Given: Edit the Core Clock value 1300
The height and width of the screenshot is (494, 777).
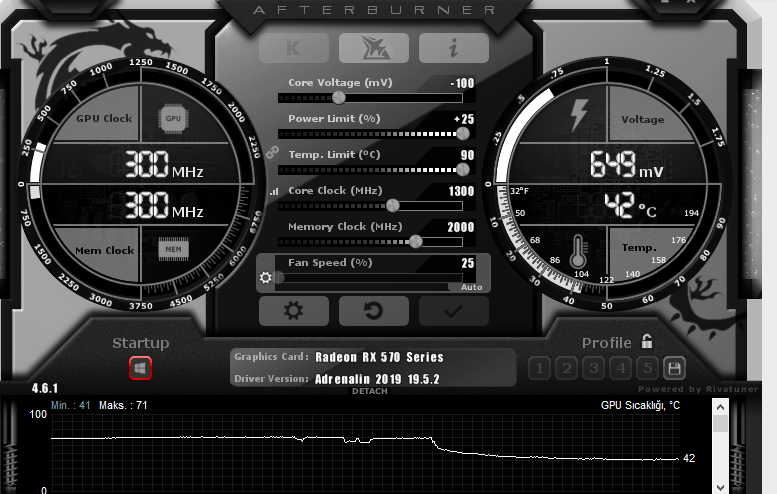Looking at the screenshot, I should click(461, 191).
